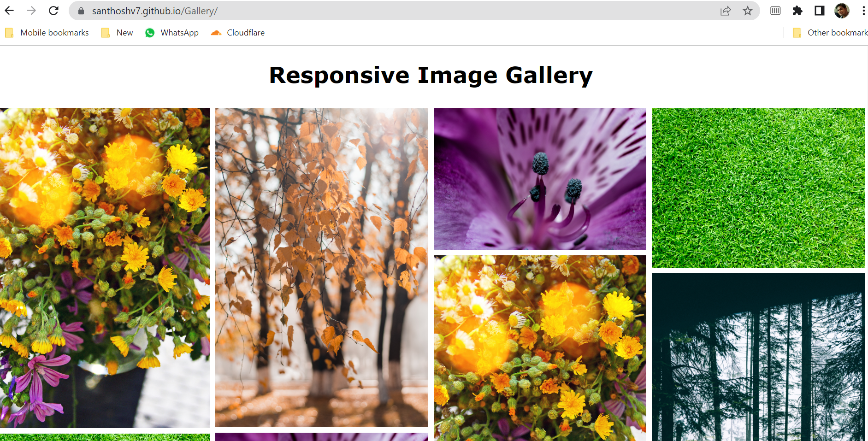Open the autumn orange trees image

321,267
